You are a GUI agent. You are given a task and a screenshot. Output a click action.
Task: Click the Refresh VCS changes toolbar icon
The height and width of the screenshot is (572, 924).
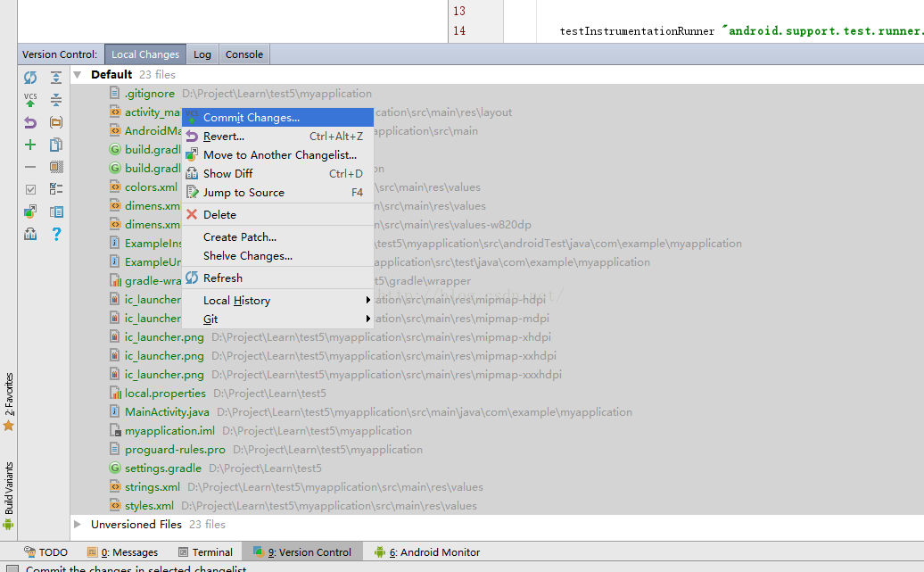30,78
